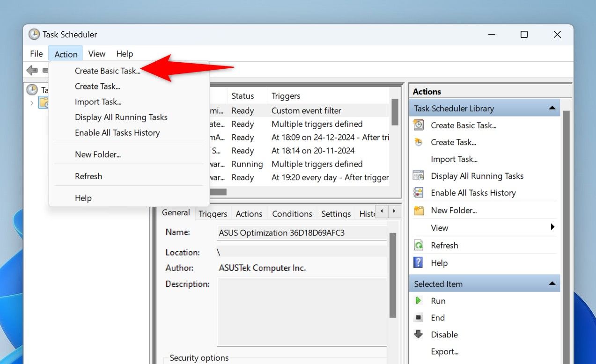Viewport: 596px width, 364px height.
Task: Switch to the Settings tab
Action: coord(336,214)
